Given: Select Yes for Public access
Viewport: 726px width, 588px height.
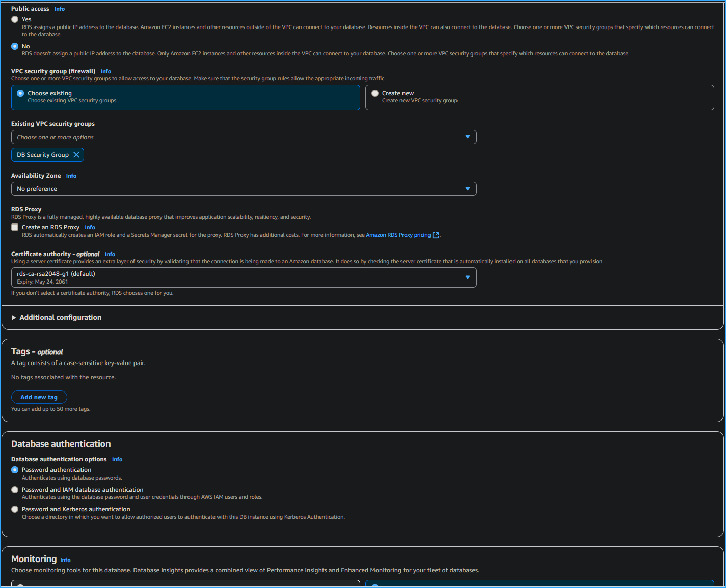Looking at the screenshot, I should click(x=15, y=19).
